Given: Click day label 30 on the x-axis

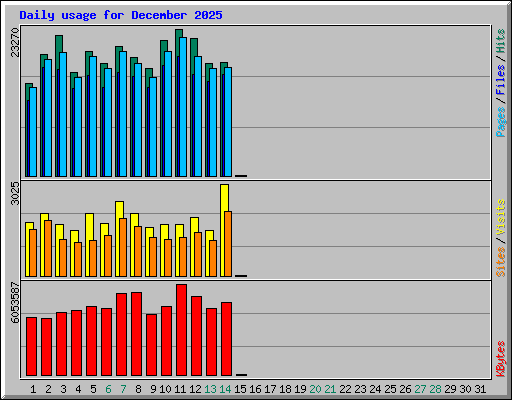Looking at the screenshot, I should pyautogui.click(x=465, y=389).
